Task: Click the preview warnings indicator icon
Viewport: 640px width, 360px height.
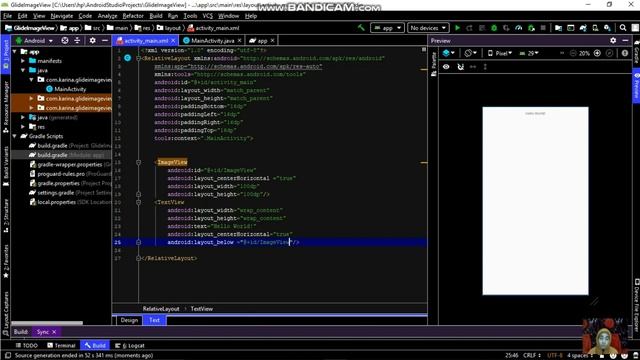Action: click(x=625, y=53)
